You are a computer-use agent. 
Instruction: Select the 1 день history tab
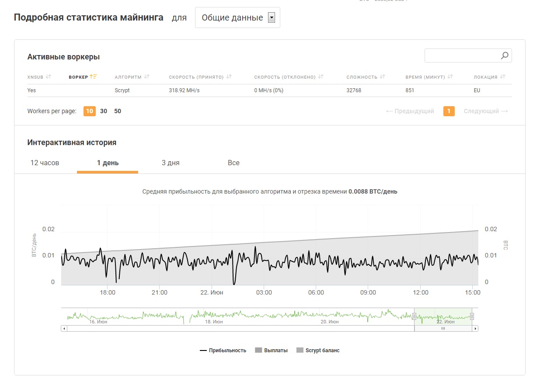[x=108, y=163]
